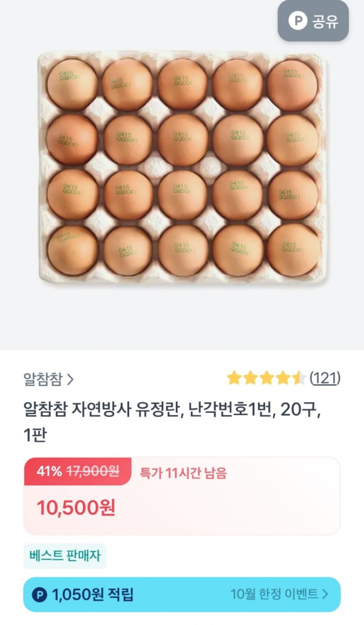Image resolution: width=364 pixels, height=625 pixels.
Task: Open the 10월 한정 이벤트 link
Action: pyautogui.click(x=274, y=594)
